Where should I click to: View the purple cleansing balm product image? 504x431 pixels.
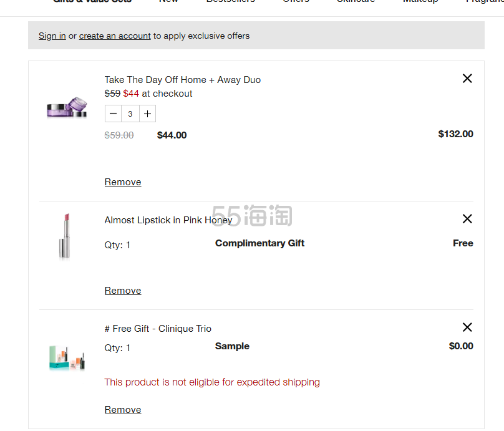[67, 107]
